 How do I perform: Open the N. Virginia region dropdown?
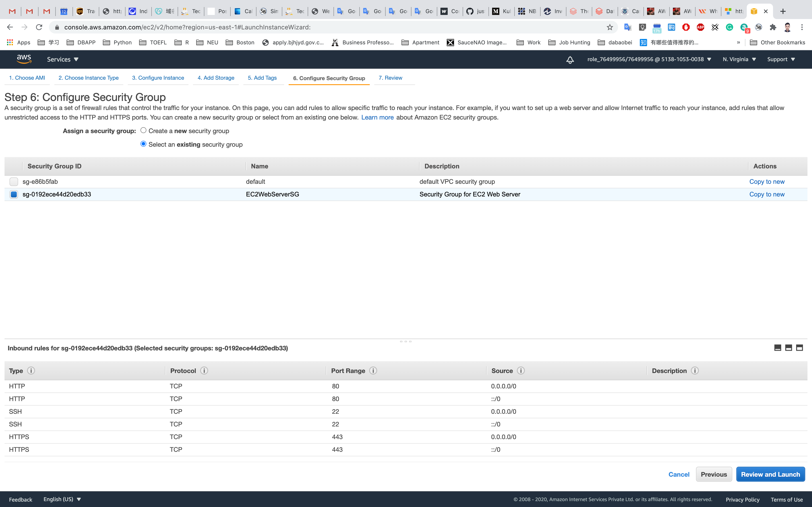739,59
